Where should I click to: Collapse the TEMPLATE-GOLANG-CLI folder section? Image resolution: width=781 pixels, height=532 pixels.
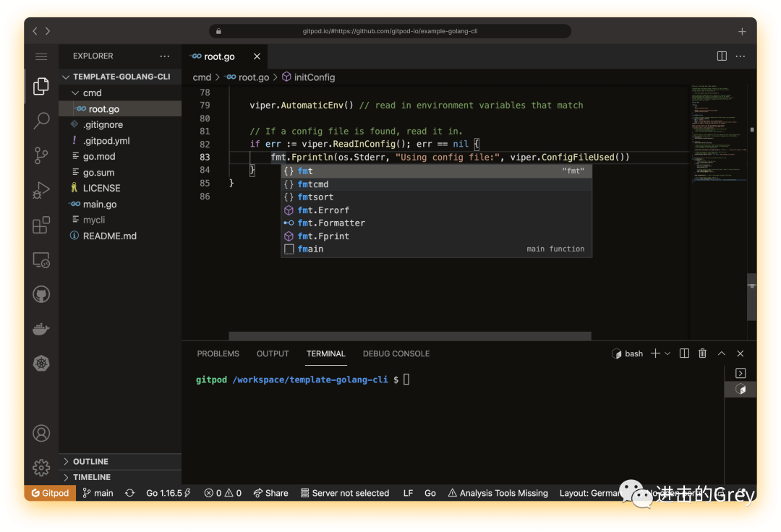point(120,77)
